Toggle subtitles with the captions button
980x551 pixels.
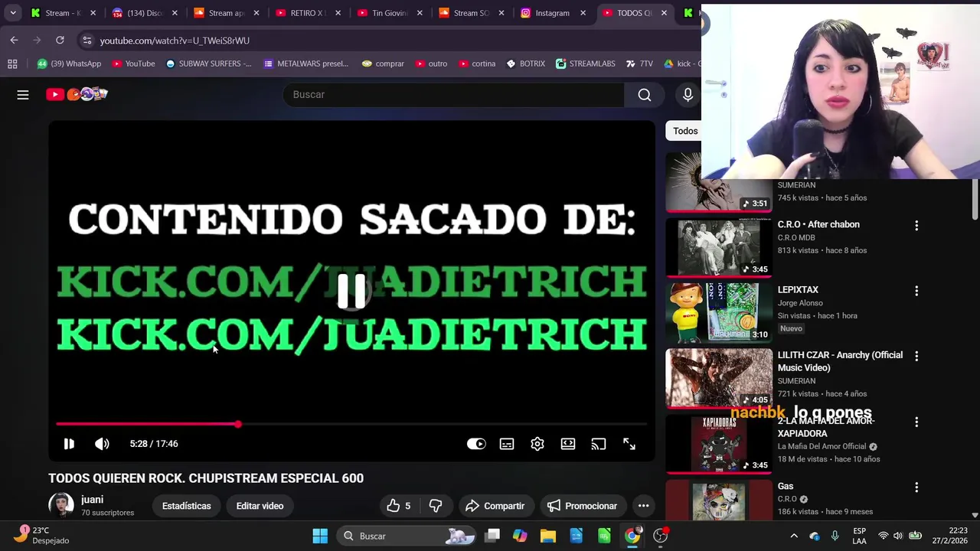coord(507,444)
